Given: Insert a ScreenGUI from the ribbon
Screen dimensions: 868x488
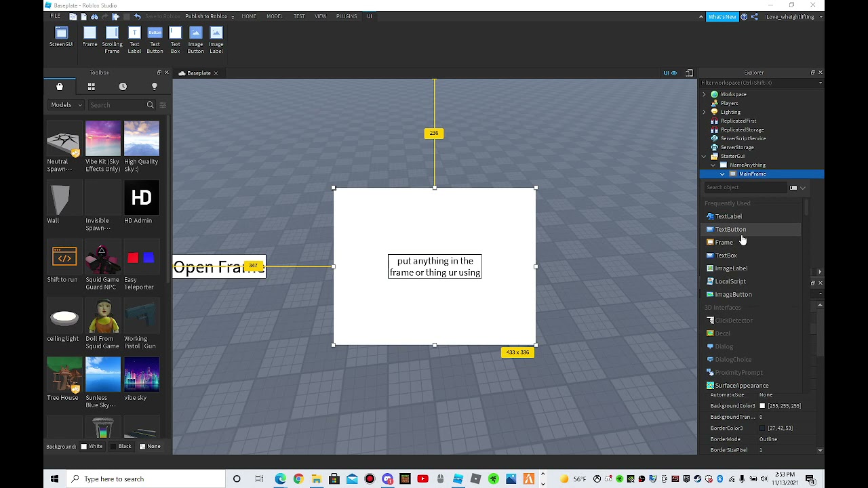Looking at the screenshot, I should point(61,37).
